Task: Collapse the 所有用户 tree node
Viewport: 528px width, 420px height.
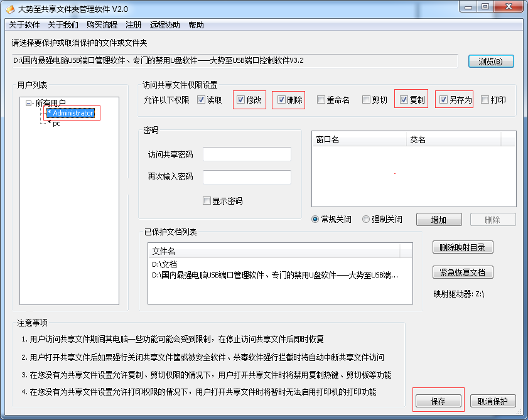Action: (29, 103)
